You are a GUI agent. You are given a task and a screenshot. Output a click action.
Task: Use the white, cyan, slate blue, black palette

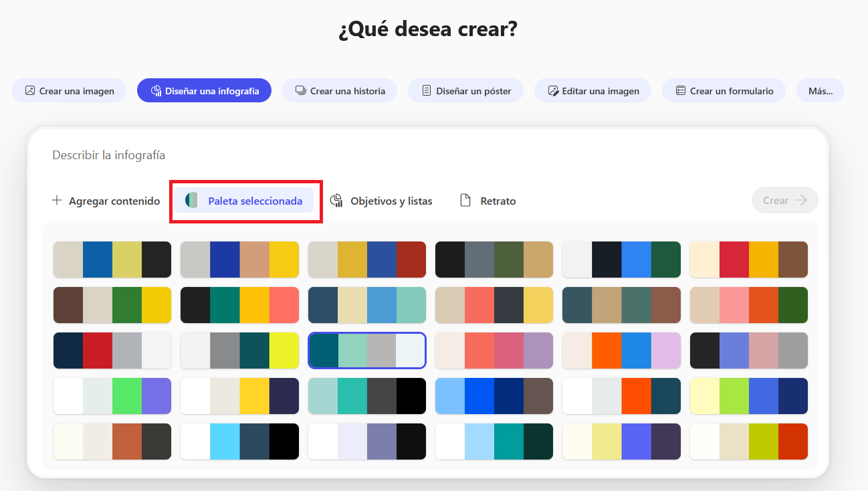coord(239,441)
